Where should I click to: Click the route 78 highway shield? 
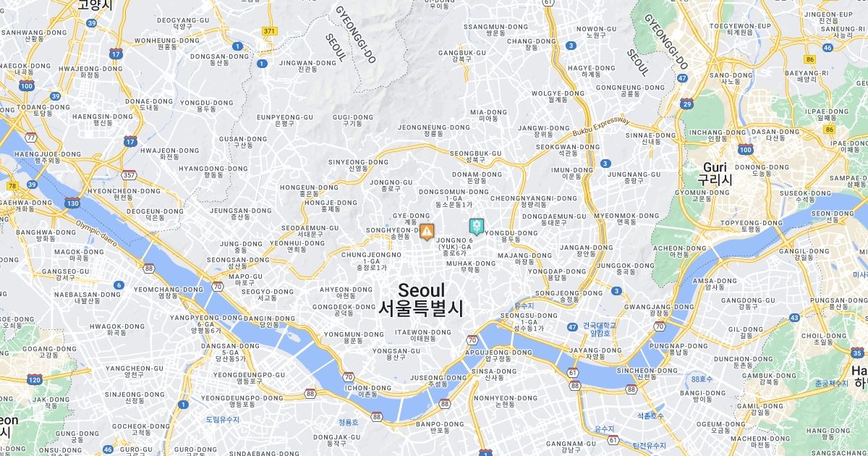pos(12,186)
